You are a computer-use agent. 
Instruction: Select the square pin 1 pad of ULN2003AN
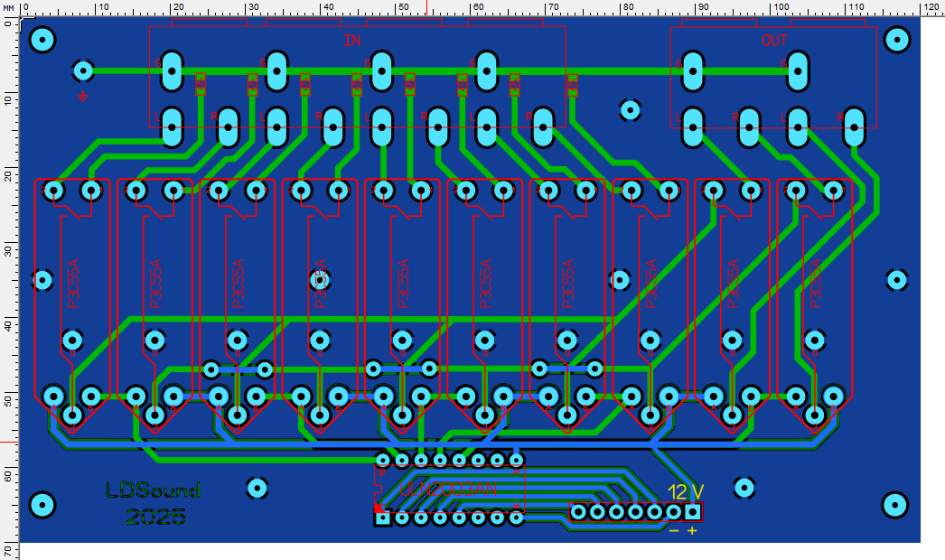[383, 518]
